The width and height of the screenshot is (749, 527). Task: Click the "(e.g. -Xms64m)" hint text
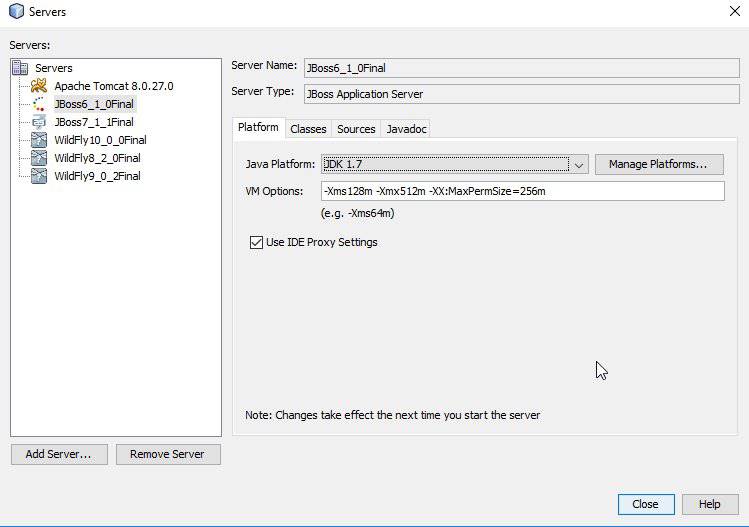click(358, 213)
